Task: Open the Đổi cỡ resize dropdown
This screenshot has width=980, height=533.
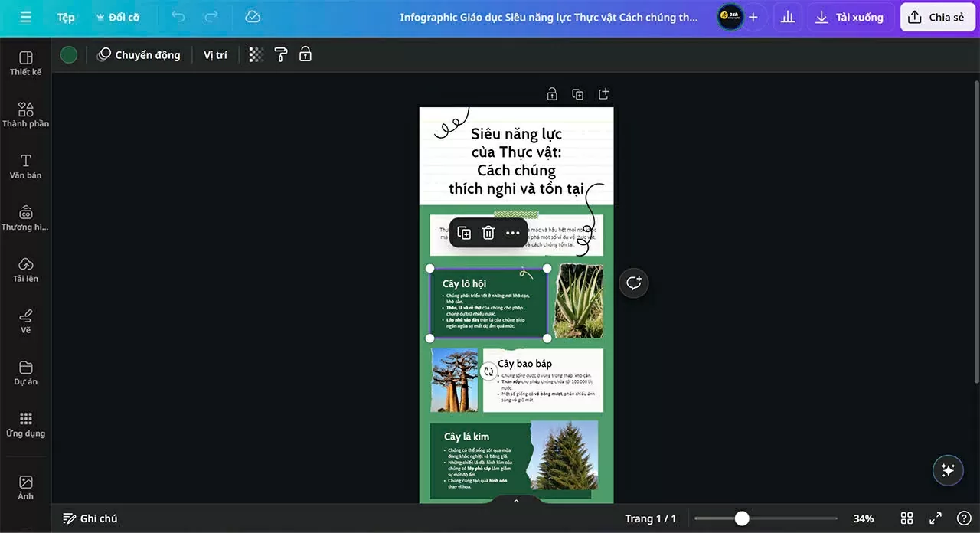Action: (x=118, y=17)
